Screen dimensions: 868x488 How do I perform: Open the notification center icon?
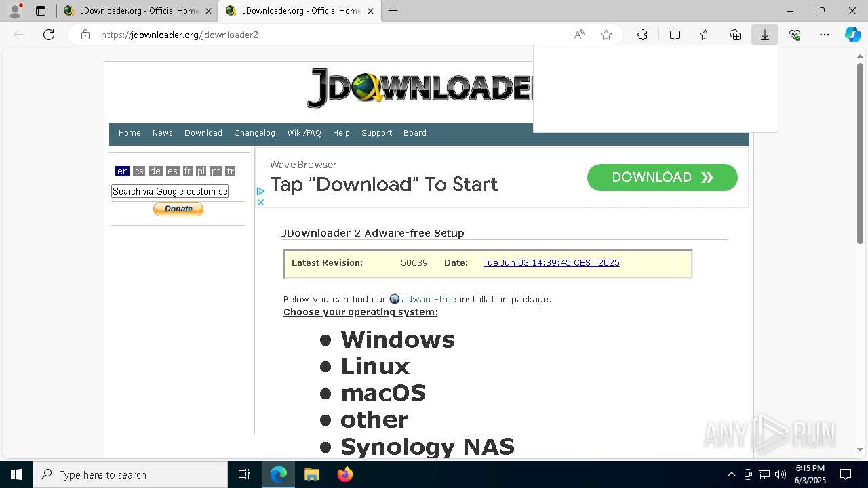pyautogui.click(x=846, y=474)
